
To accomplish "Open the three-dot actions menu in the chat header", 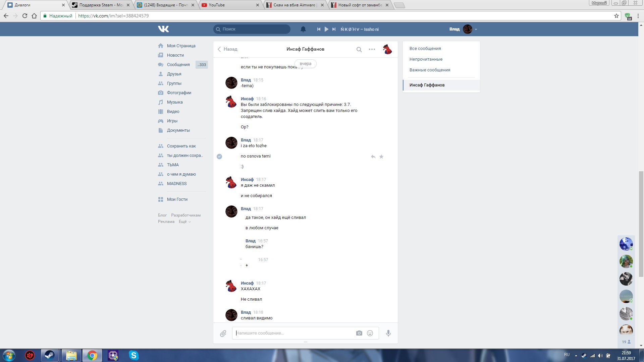I will (x=372, y=49).
